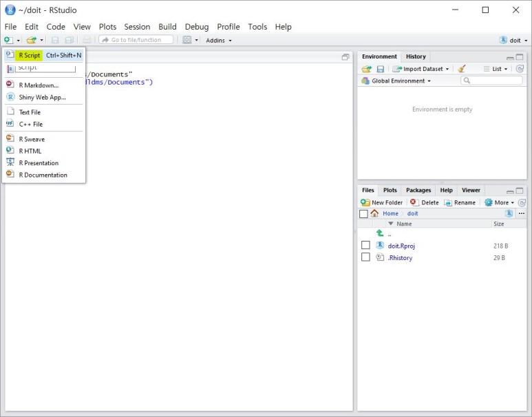
Task: Open the Session menu
Action: click(x=137, y=27)
